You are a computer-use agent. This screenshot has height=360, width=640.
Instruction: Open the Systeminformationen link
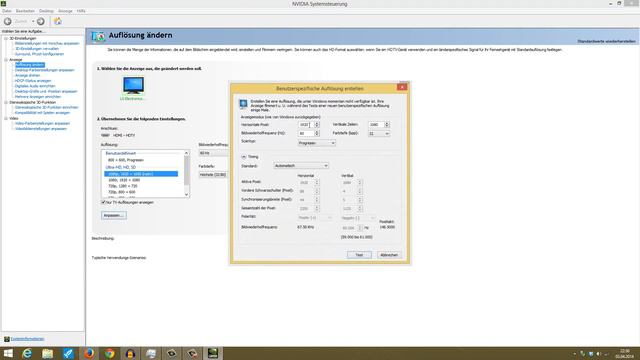pos(27,339)
